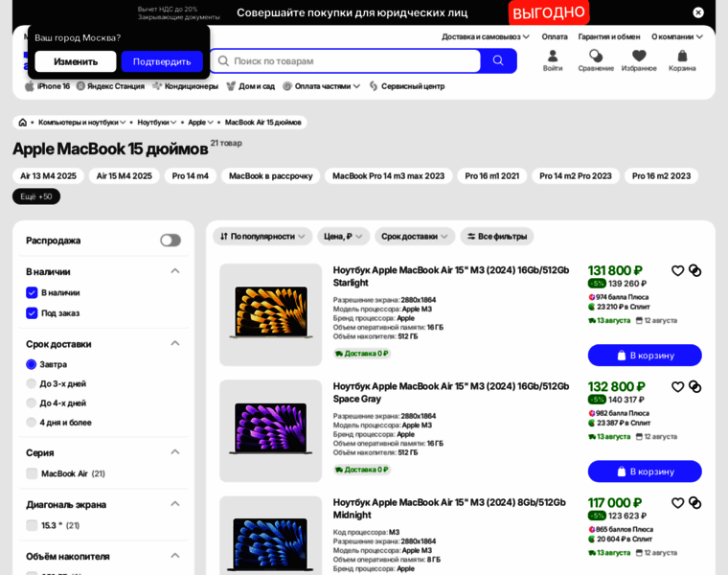
Task: Click the search magnifier button
Action: (x=498, y=60)
